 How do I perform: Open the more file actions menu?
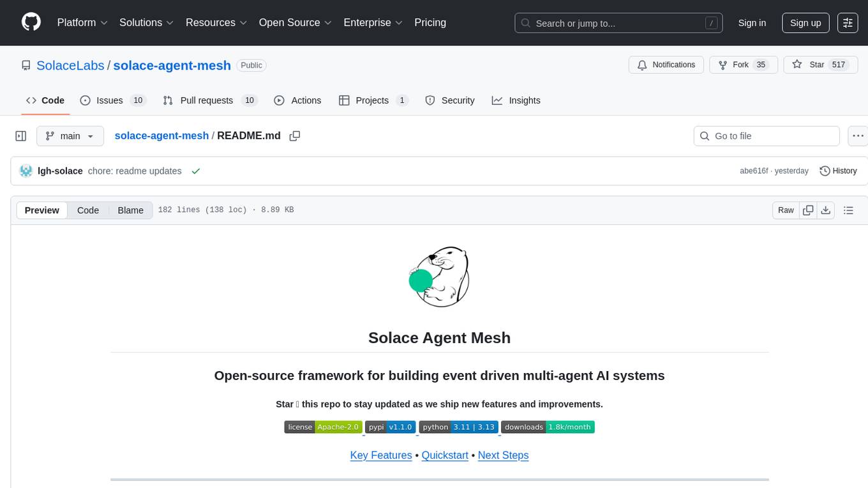click(x=858, y=136)
